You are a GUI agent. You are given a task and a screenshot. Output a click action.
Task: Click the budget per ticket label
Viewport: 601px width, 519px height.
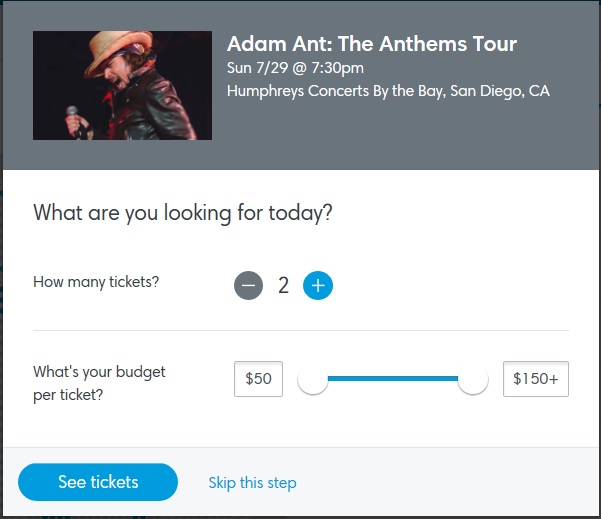pos(99,383)
